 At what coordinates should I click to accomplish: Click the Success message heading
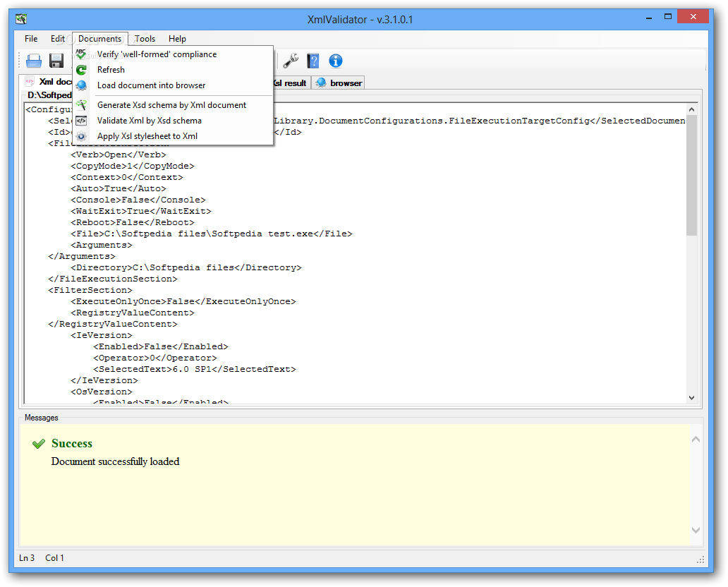coord(72,444)
